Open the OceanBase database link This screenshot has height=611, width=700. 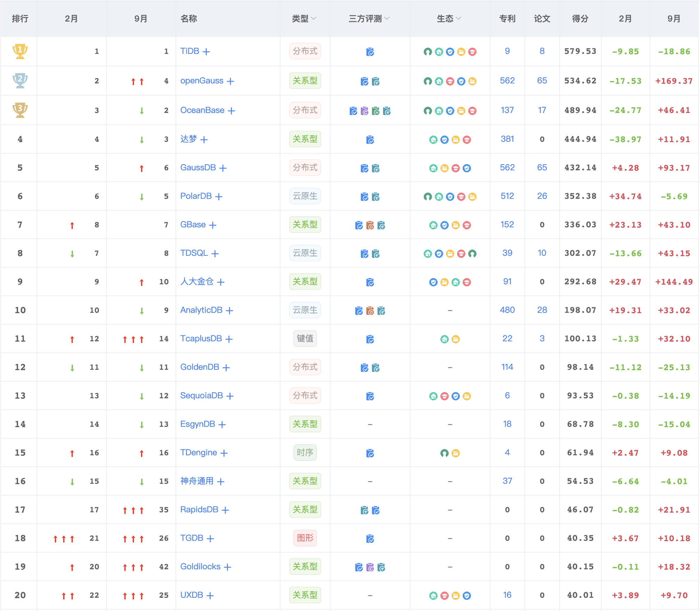pyautogui.click(x=202, y=110)
